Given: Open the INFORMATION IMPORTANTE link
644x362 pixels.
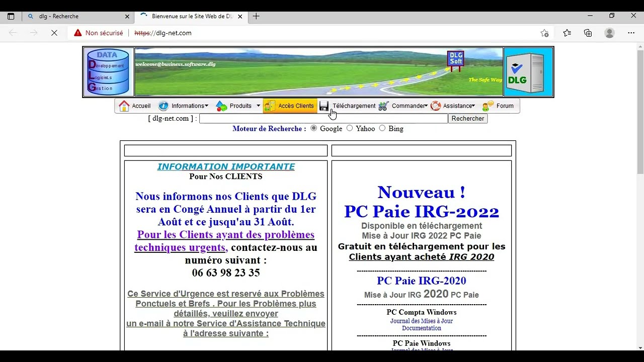Looking at the screenshot, I should coord(226,166).
